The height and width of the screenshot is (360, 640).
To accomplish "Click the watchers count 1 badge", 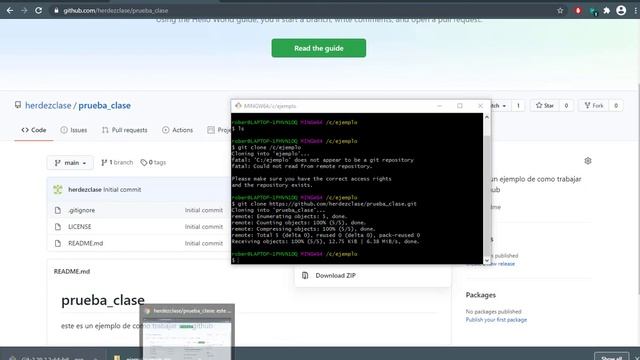I will click(x=518, y=105).
